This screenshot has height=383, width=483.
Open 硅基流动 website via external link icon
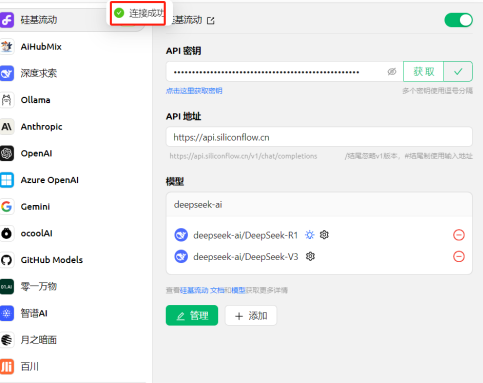coord(211,21)
